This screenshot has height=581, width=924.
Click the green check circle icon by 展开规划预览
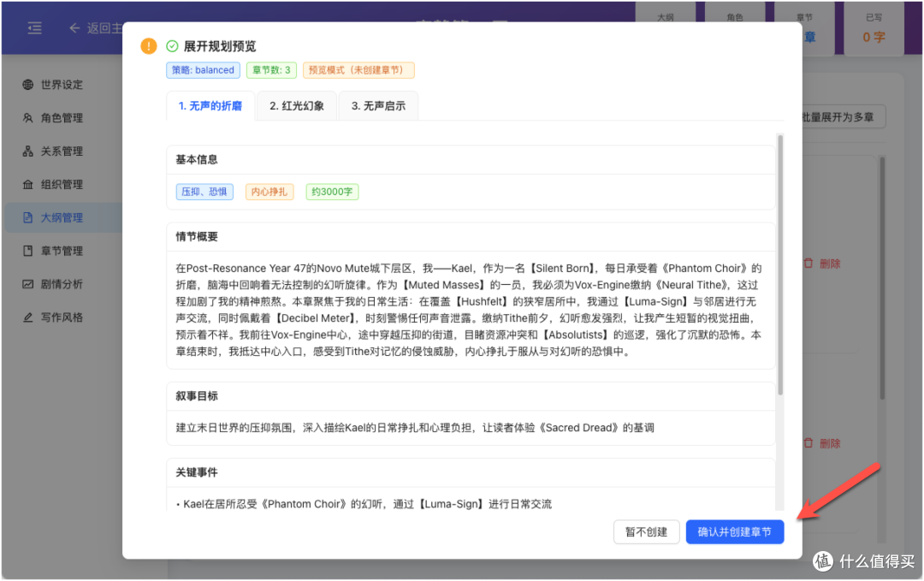click(x=172, y=46)
